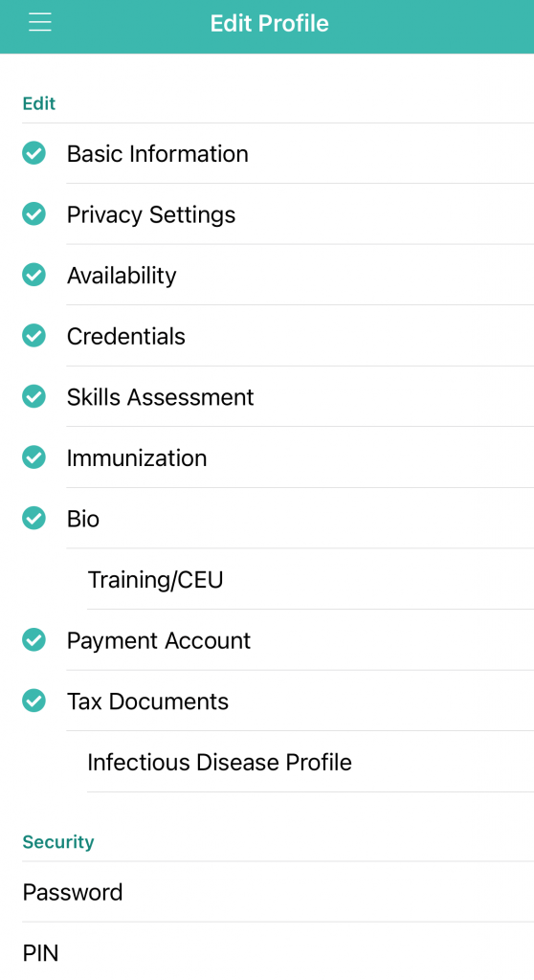Open Infectious Disease Profile entry
Viewport: 534px width, 980px height.
click(267, 762)
